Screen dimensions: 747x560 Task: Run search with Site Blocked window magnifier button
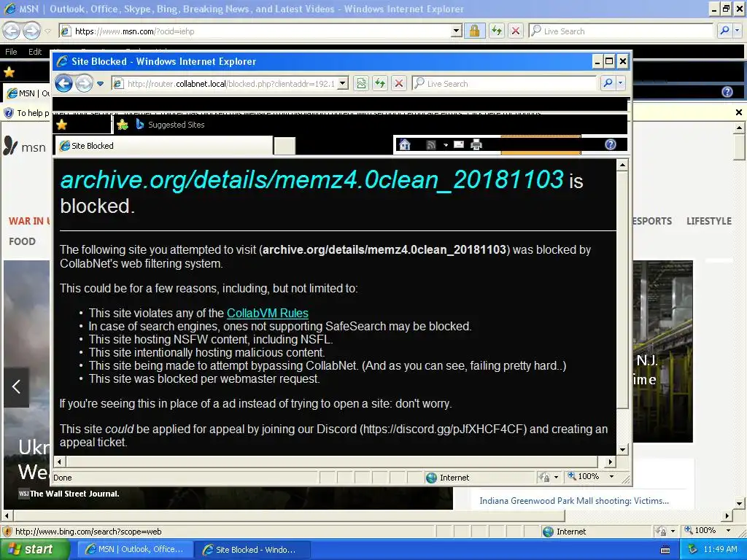point(608,83)
